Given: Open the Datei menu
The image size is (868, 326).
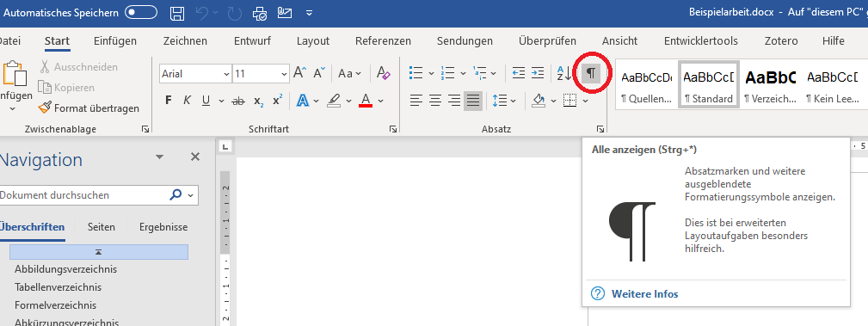Looking at the screenshot, I should click(x=10, y=41).
